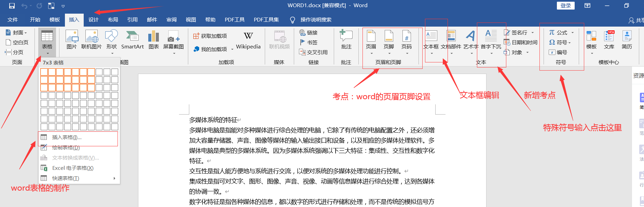Open the 文库 library button
The image size is (644, 207).
609,40
